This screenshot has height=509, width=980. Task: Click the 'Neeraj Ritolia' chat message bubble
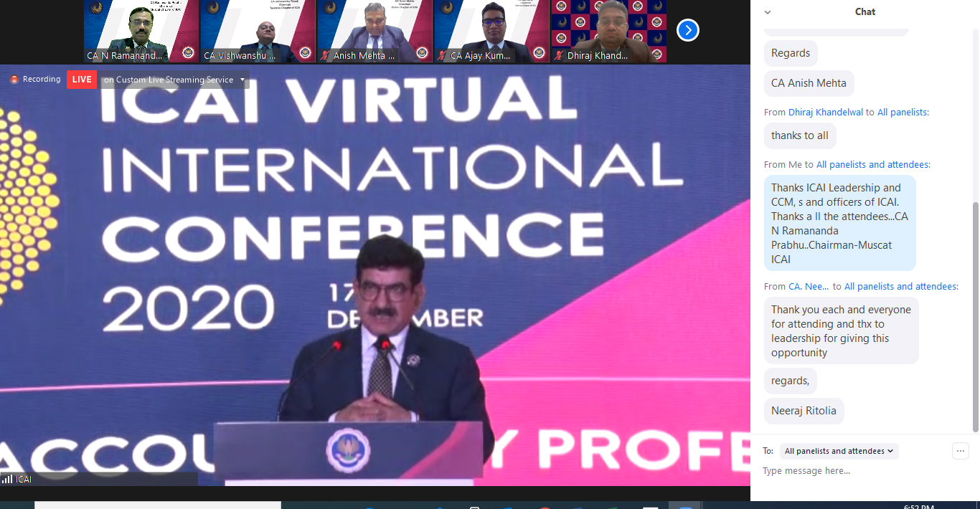(x=804, y=411)
